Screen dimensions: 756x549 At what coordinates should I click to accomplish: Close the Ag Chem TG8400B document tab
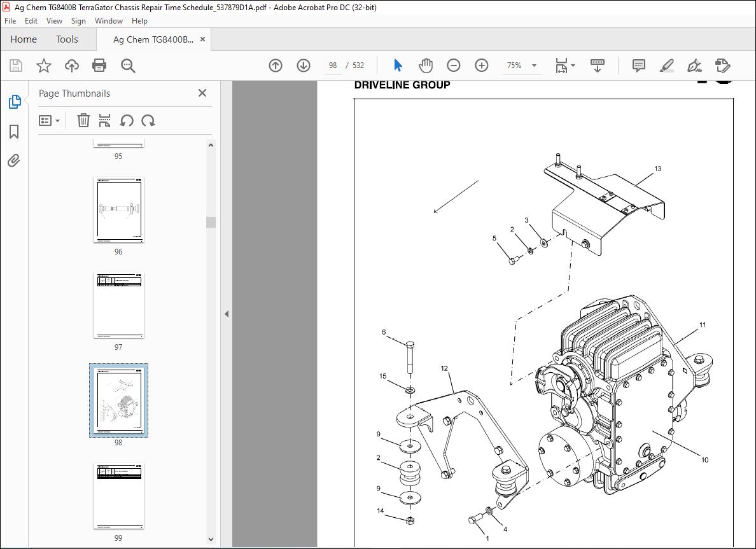point(202,39)
